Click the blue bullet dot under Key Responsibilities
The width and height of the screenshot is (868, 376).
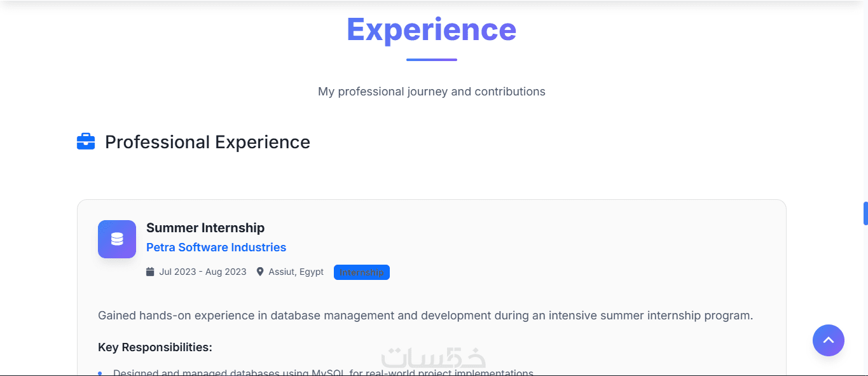pos(100,373)
